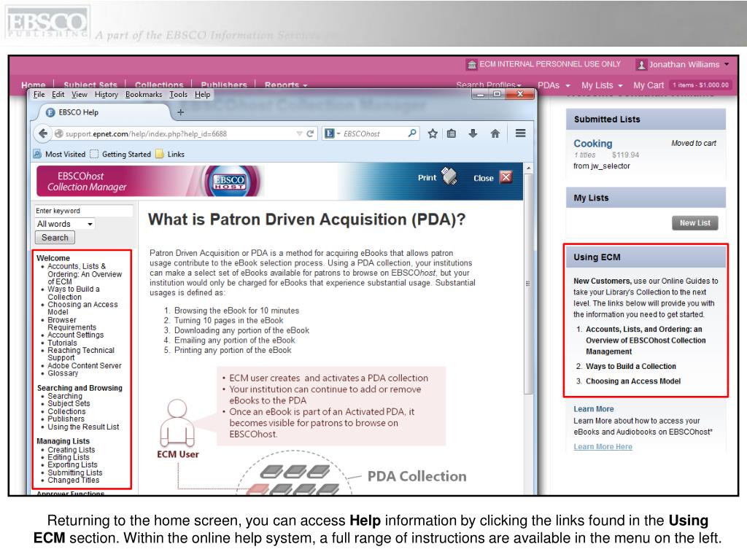747x560 pixels.
Task: Open the Getting Started bookmark
Action: coord(120,155)
